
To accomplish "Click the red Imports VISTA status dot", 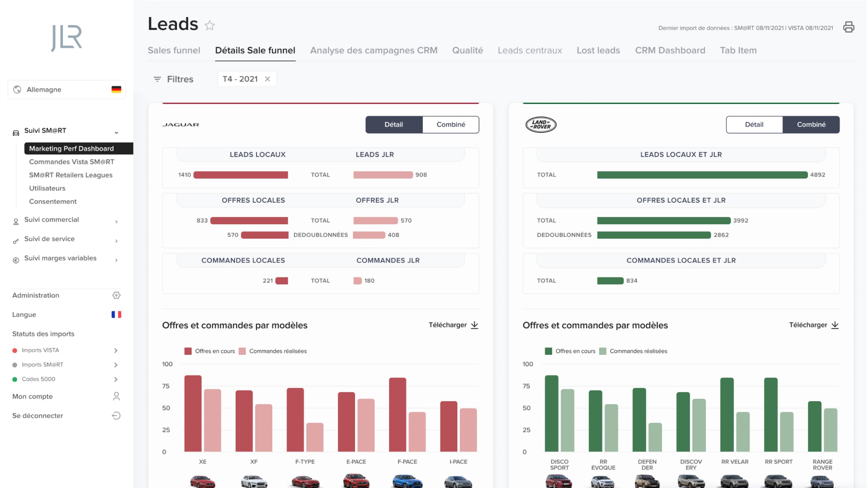I will [15, 350].
